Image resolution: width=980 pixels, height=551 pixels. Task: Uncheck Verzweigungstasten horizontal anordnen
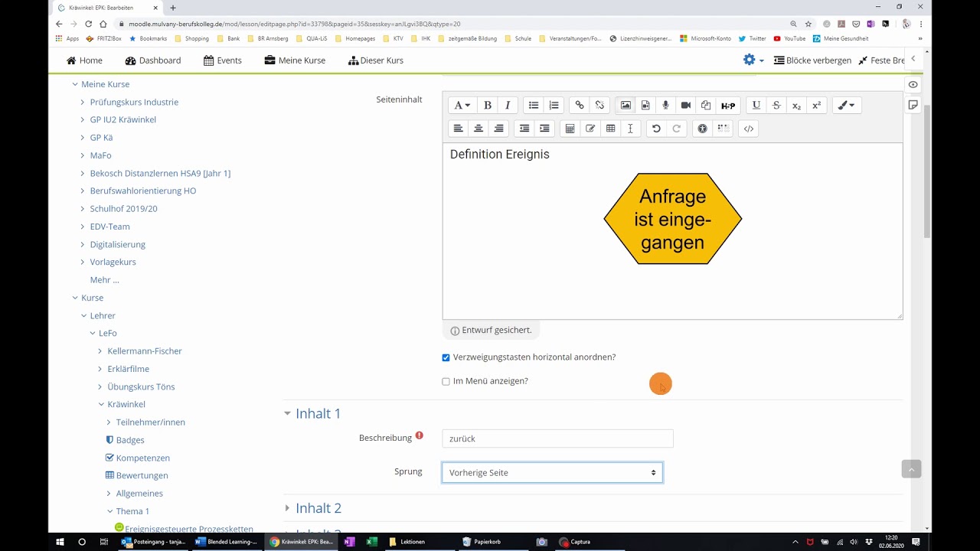pyautogui.click(x=446, y=357)
